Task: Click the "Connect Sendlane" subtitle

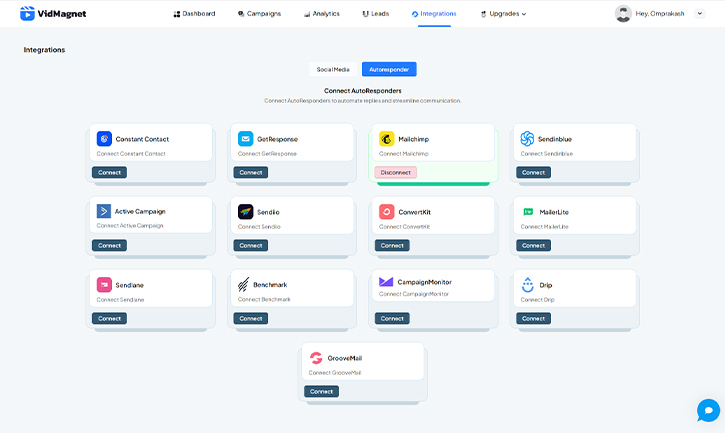Action: pos(120,300)
